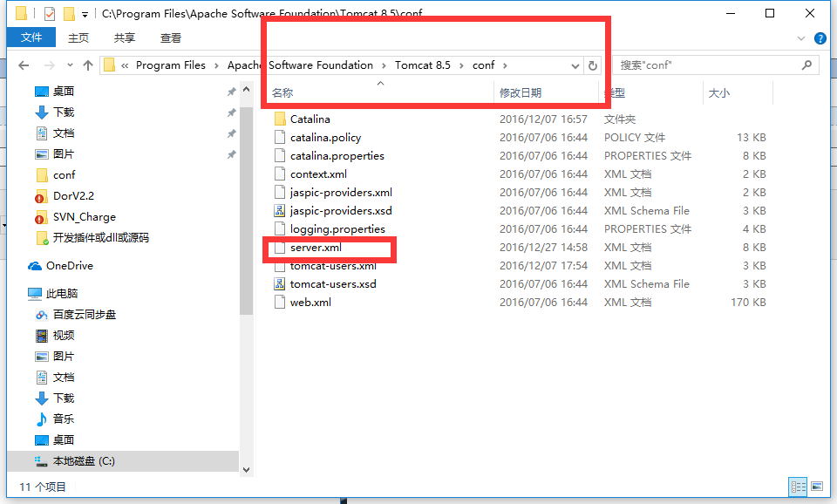
Task: Refresh the current folder view
Action: click(x=593, y=65)
